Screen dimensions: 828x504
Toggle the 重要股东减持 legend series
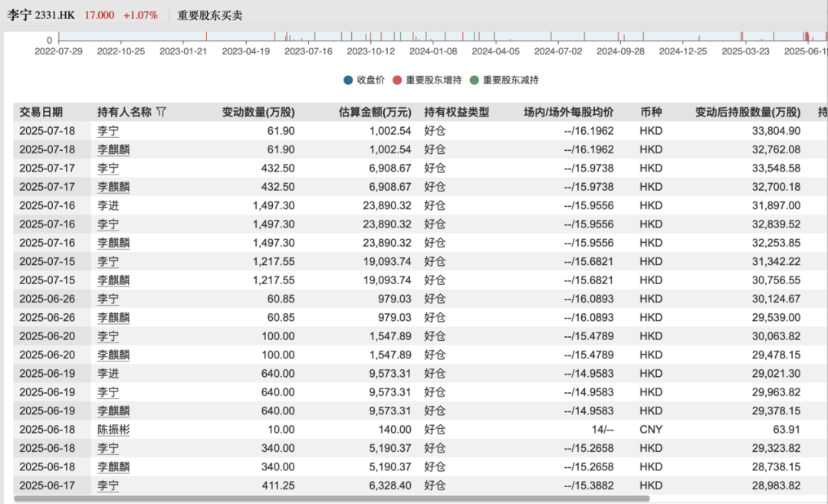coord(504,80)
